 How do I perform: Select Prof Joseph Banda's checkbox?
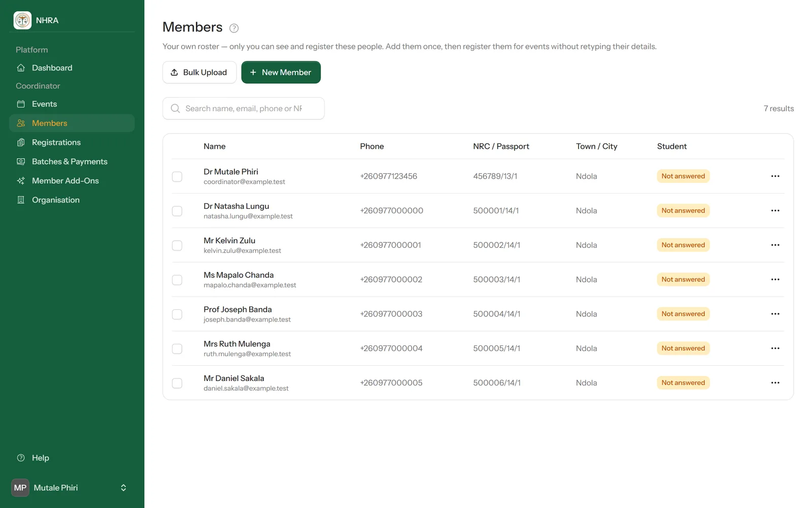tap(177, 314)
